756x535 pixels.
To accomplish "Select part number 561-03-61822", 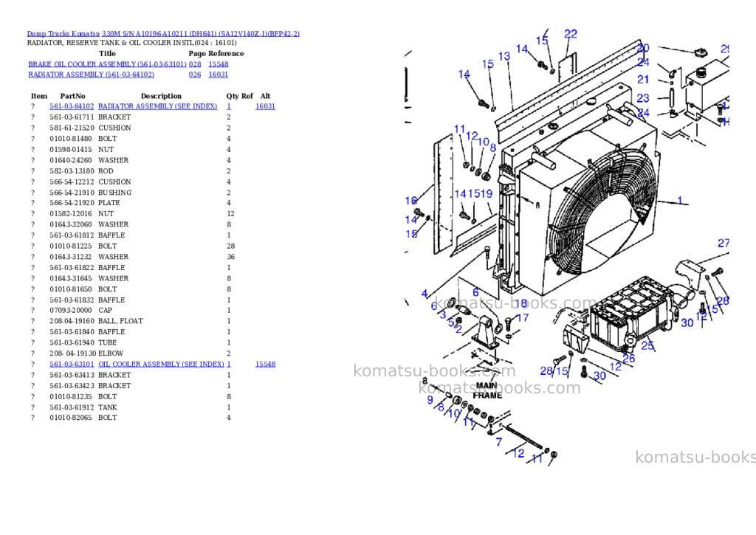I will 72,267.
